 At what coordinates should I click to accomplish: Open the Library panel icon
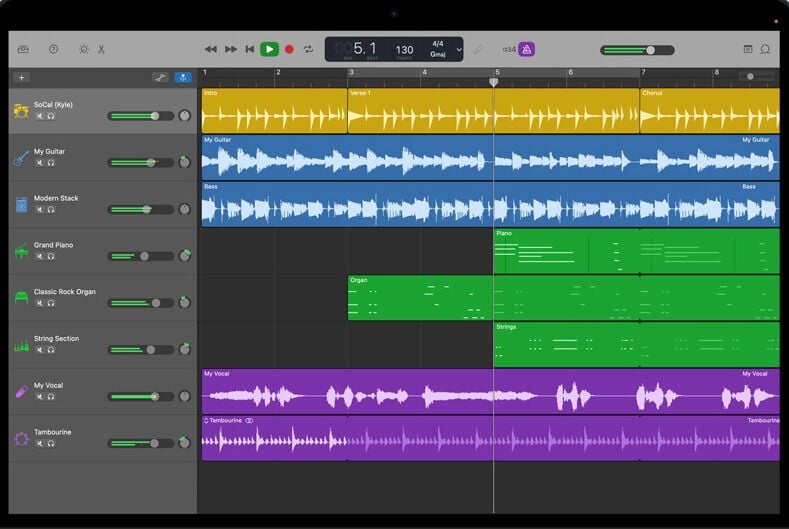(23, 49)
